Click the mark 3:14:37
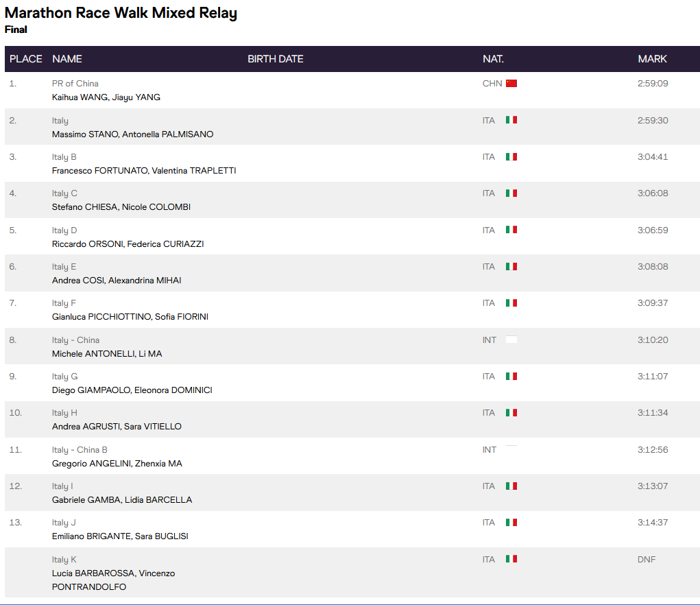This screenshot has height=605, width=700. pyautogui.click(x=653, y=523)
